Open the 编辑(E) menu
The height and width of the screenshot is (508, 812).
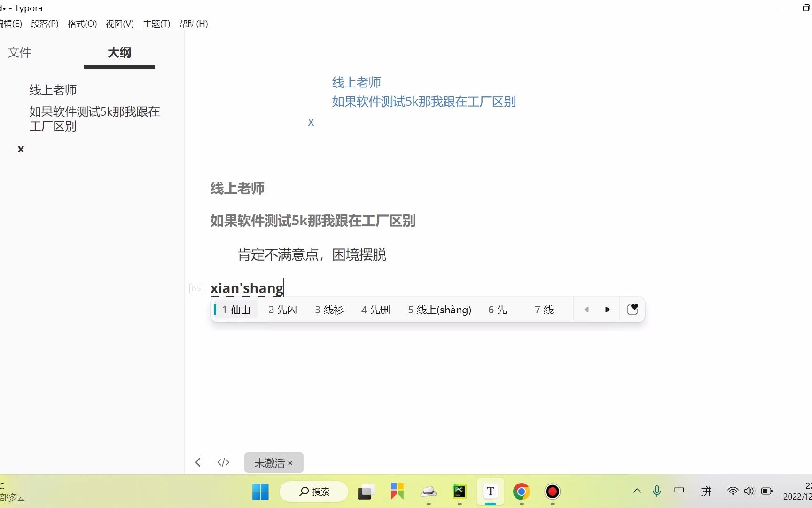pyautogui.click(x=10, y=24)
